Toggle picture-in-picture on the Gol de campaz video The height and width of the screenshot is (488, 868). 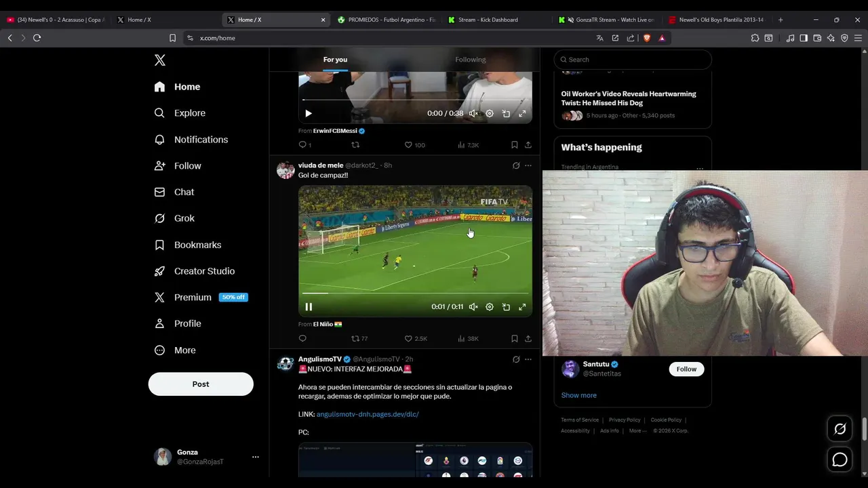tap(506, 307)
